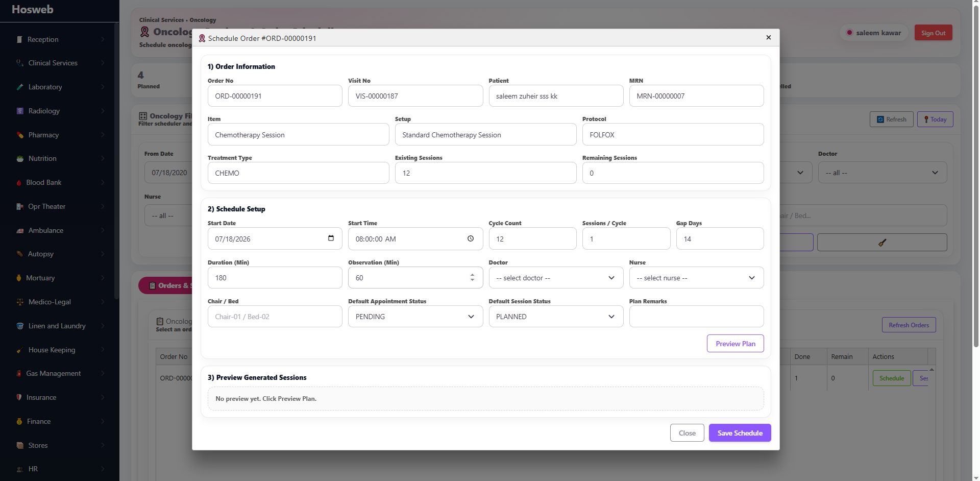The width and height of the screenshot is (980, 481).
Task: Open the Autopsy menu item
Action: tap(60, 254)
